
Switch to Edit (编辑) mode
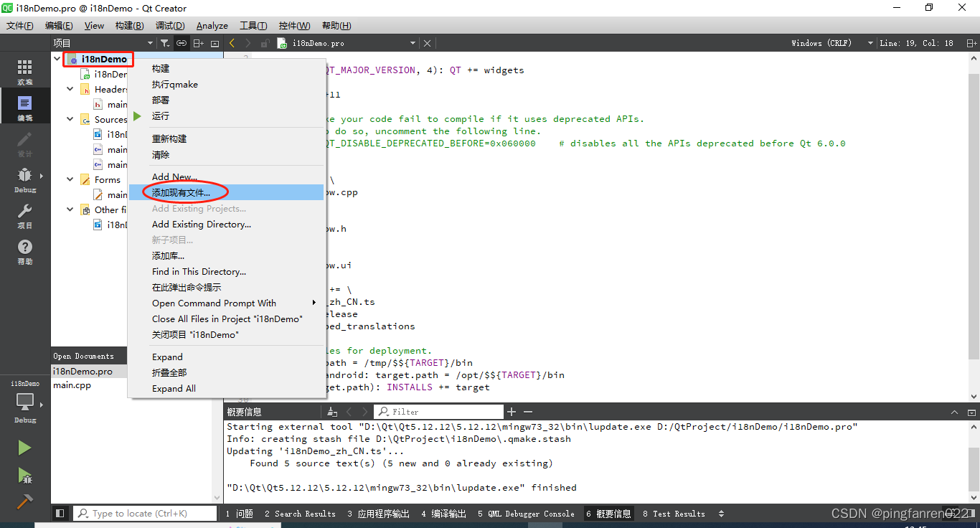coord(25,108)
